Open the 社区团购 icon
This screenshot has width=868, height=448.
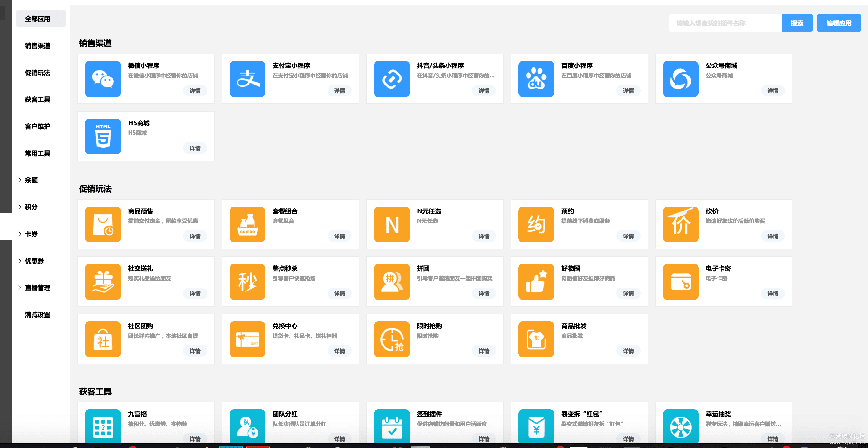[x=103, y=339]
